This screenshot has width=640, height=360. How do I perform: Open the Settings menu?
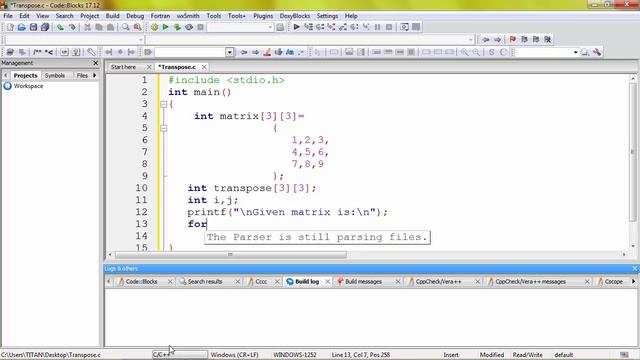tap(327, 16)
